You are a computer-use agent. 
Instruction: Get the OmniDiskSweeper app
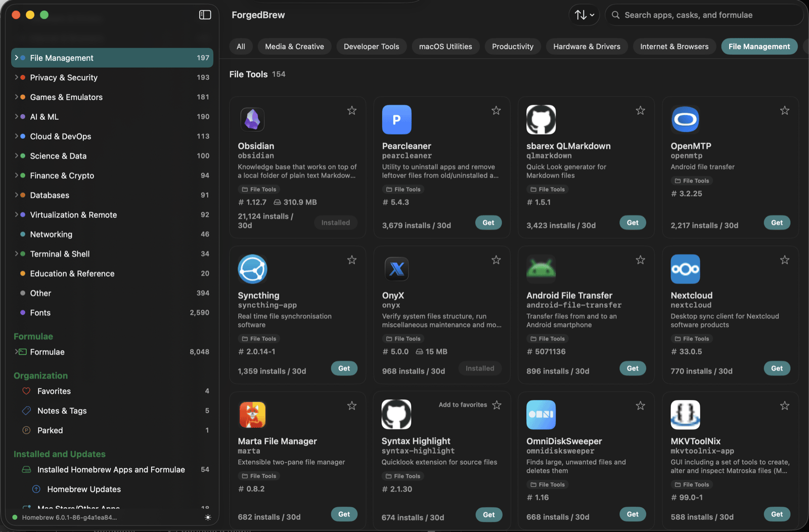(633, 514)
